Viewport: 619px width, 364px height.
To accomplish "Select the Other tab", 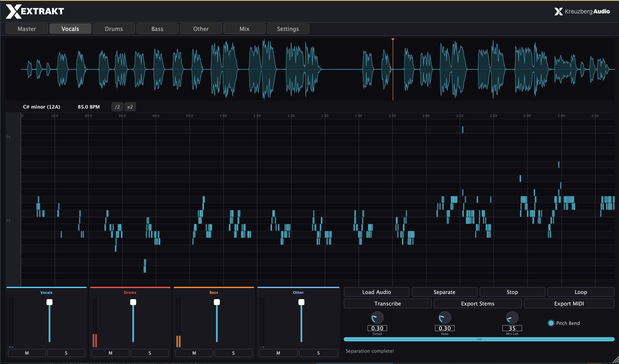I will (201, 29).
